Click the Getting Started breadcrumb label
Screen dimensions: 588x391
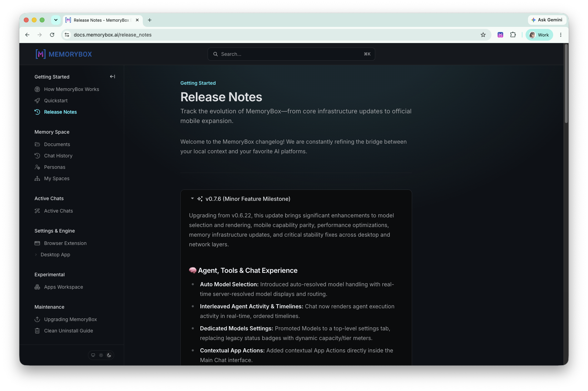pyautogui.click(x=198, y=83)
